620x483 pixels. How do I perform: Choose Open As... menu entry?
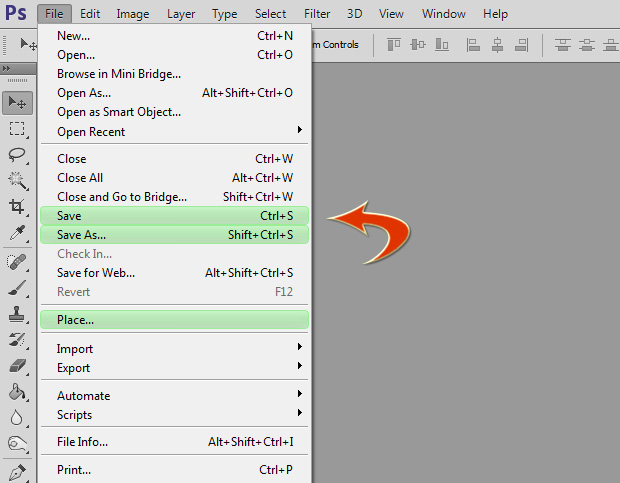tap(174, 93)
